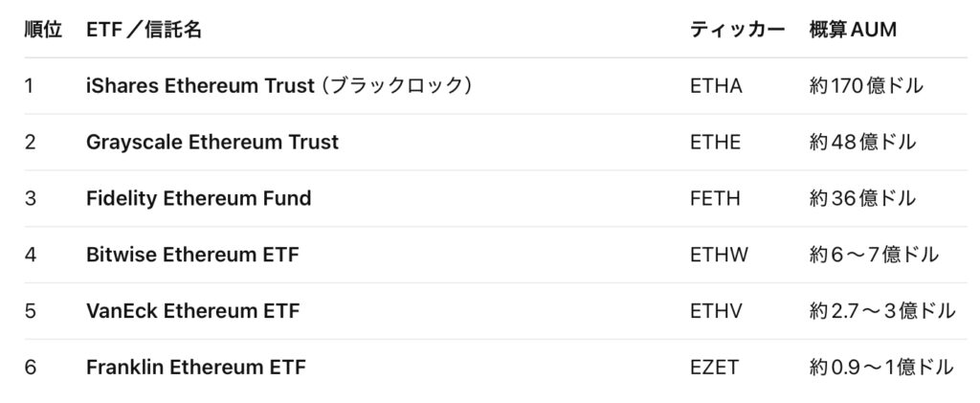Click the ETHE ticker cell
The image size is (980, 403).
[x=715, y=143]
